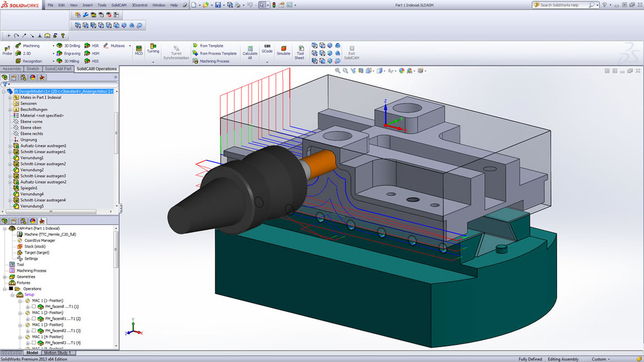
Task: Switch to the Assembly tab
Action: coord(11,68)
